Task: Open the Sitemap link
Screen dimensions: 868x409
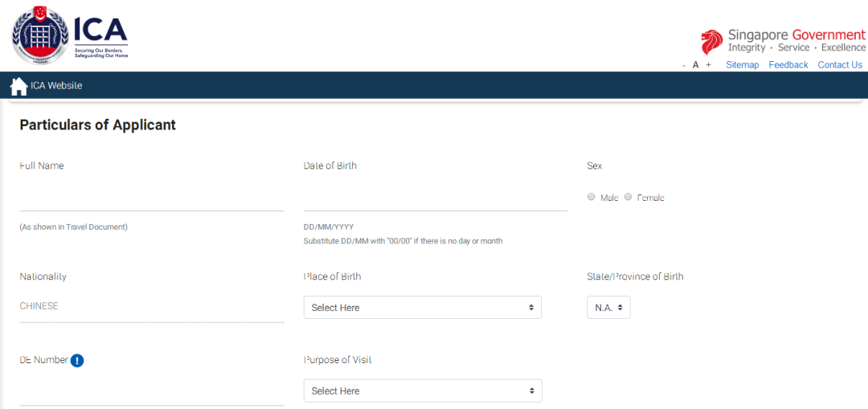Action: (742, 65)
